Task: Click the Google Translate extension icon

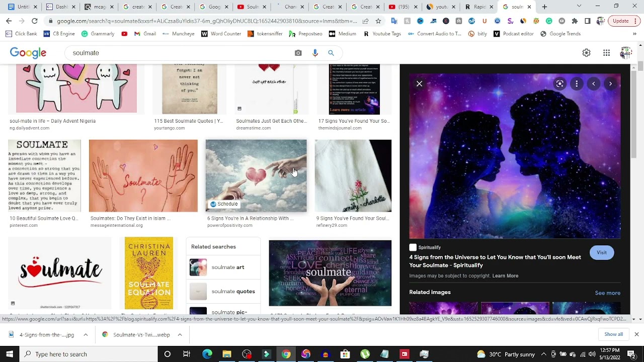Action: tap(394, 21)
